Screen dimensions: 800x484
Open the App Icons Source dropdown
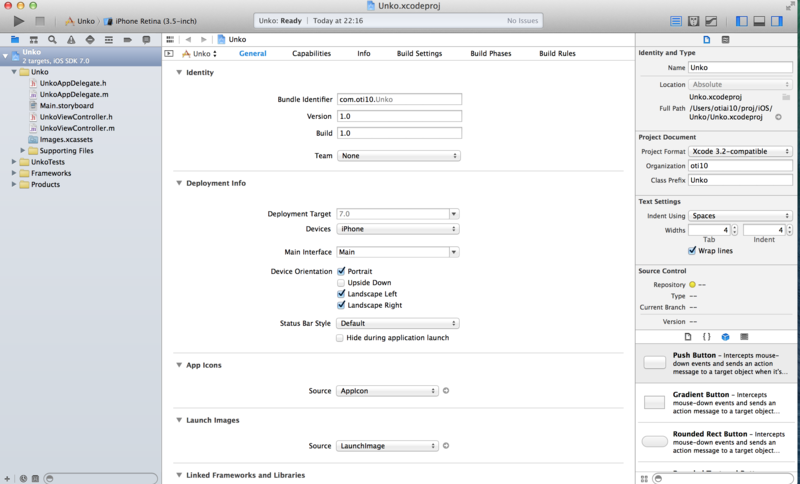(387, 391)
